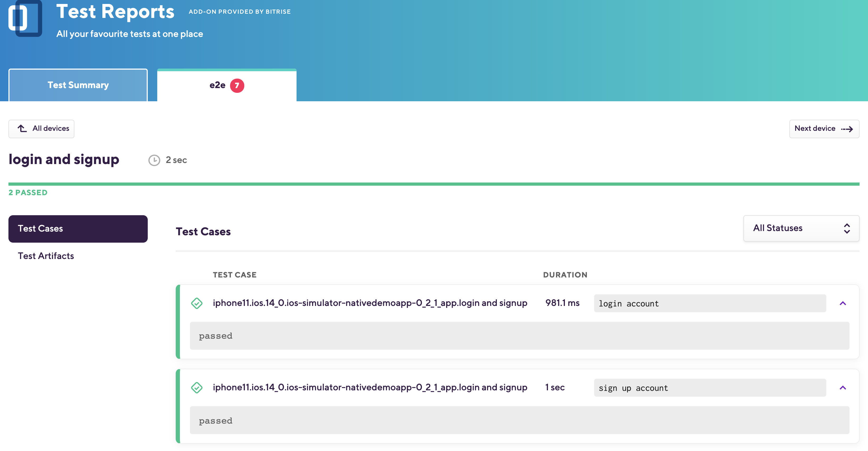Switch to the Test Summary tab
Screen dimensions: 868x451
click(78, 85)
